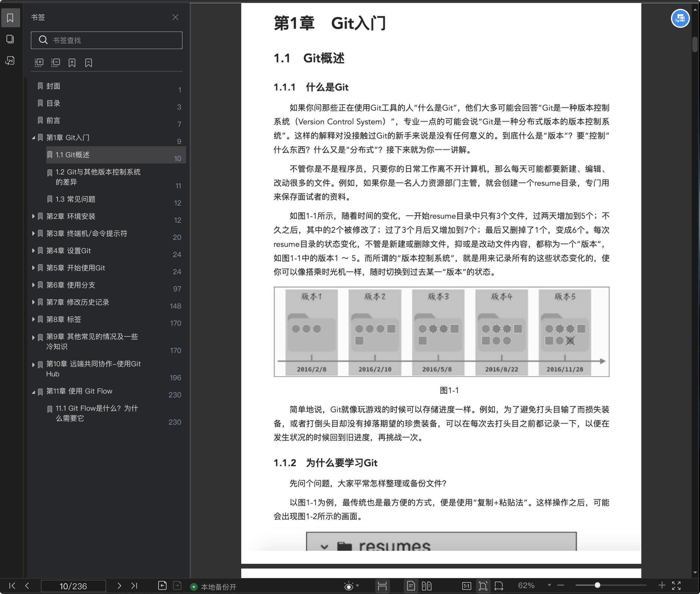
Task: Go to the previous page
Action: 27,586
